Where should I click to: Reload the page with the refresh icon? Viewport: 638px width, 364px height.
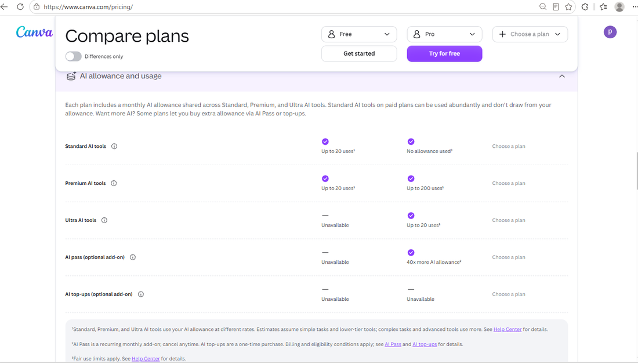[20, 6]
